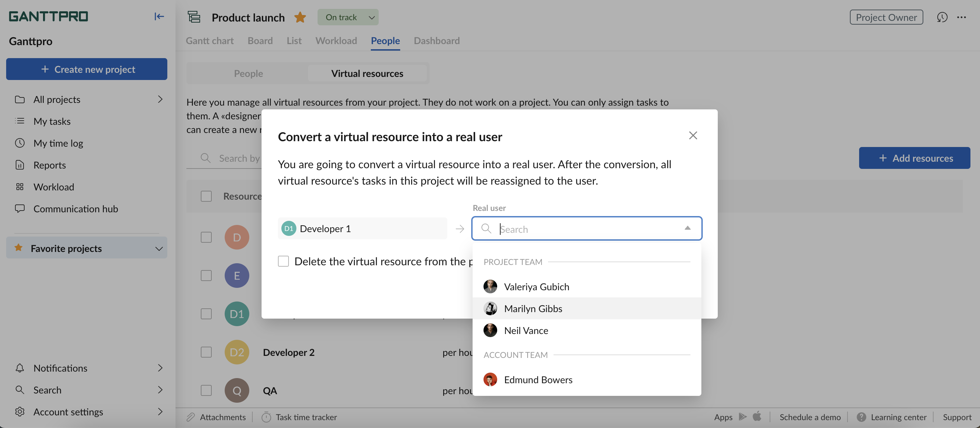
Task: Collapse the sidebar with the arrow icon
Action: pos(159,16)
